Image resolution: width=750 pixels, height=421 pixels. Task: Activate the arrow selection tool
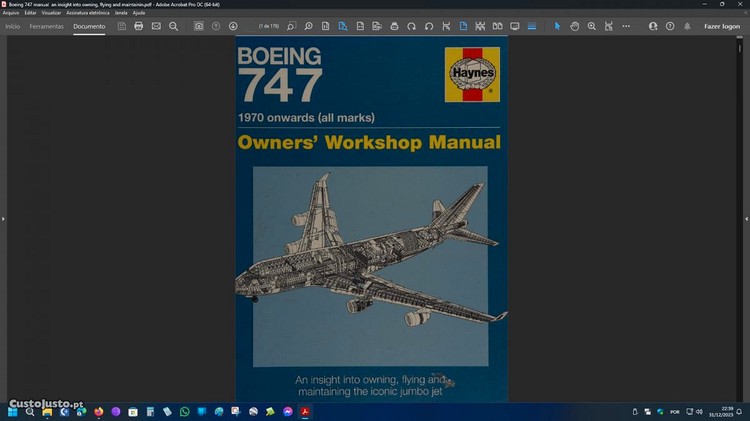coord(558,26)
